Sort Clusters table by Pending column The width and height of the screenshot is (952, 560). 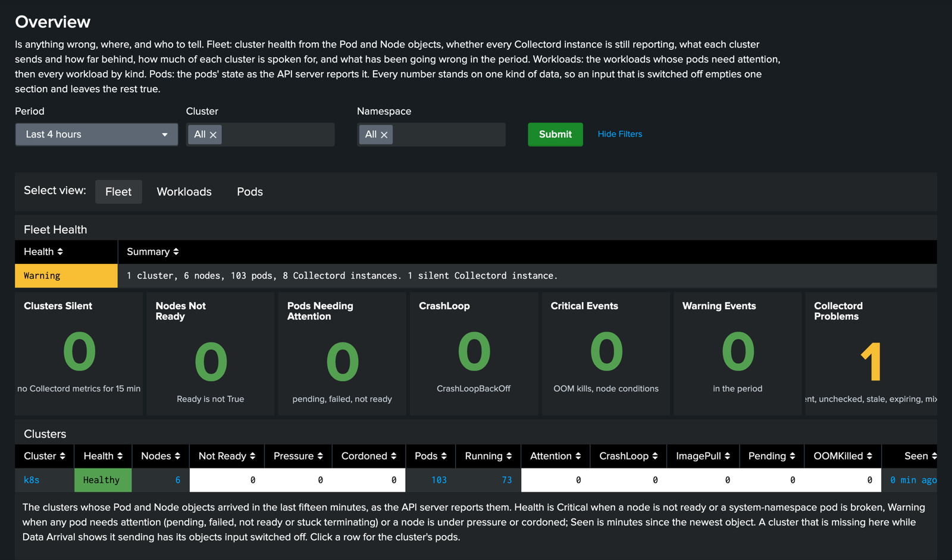tap(772, 456)
